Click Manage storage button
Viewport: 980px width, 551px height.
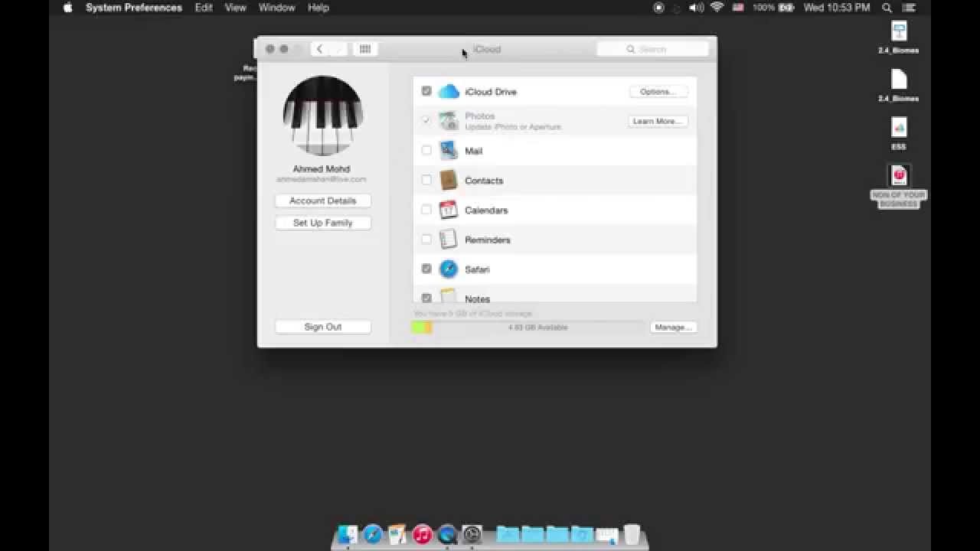pos(673,328)
